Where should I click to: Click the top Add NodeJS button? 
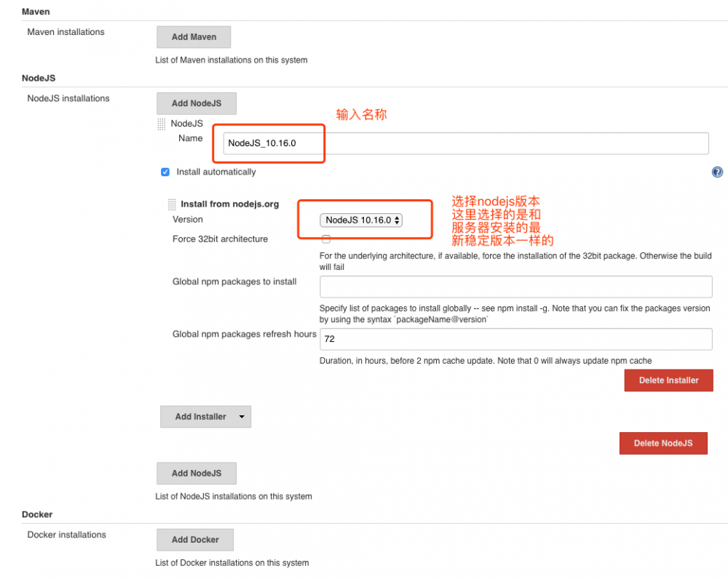[196, 103]
